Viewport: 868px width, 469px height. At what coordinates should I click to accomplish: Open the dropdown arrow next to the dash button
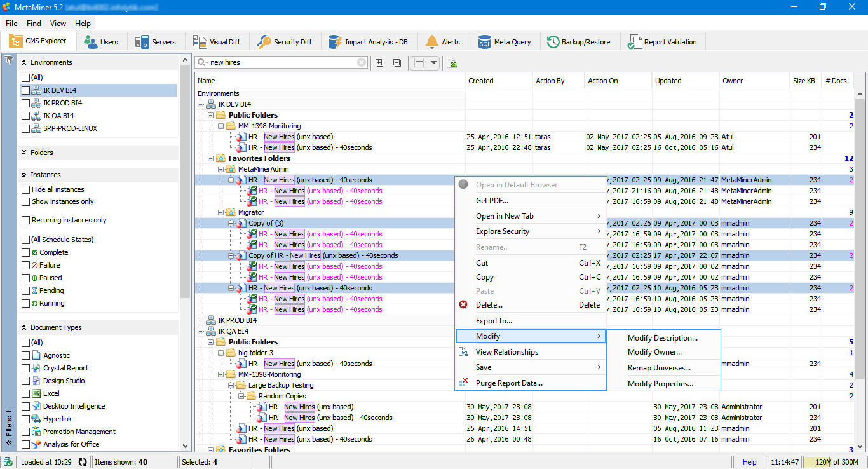pos(434,62)
